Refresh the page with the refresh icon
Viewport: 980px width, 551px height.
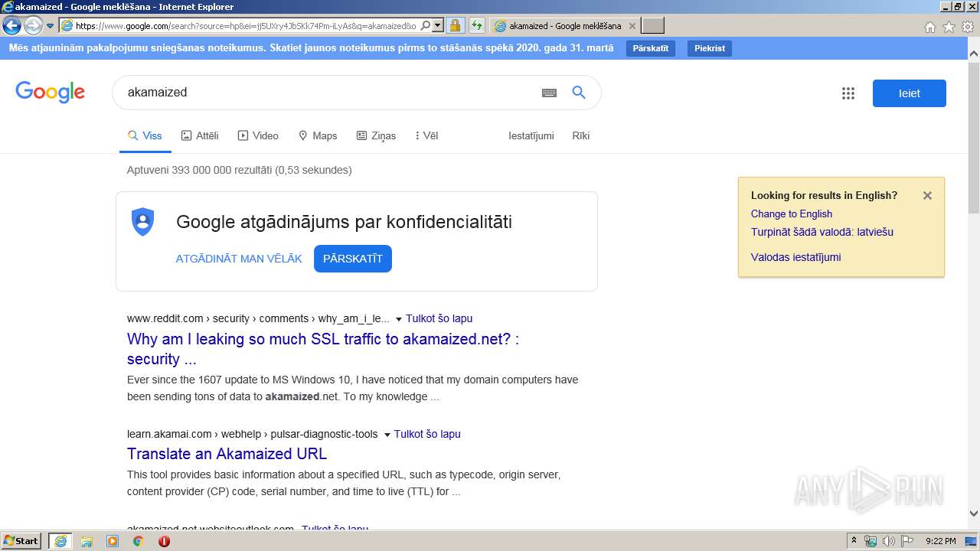477,26
